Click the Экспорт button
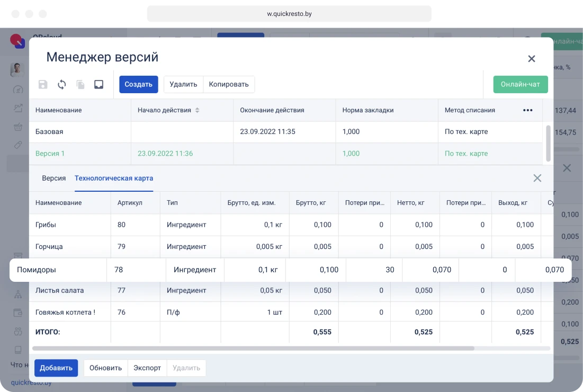The height and width of the screenshot is (392, 583). coord(147,368)
